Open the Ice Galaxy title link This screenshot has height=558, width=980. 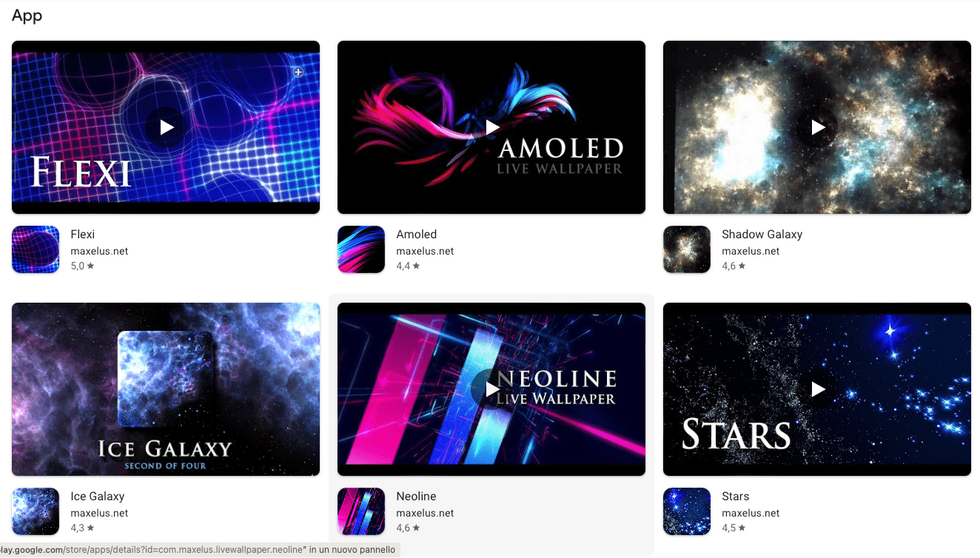click(98, 497)
